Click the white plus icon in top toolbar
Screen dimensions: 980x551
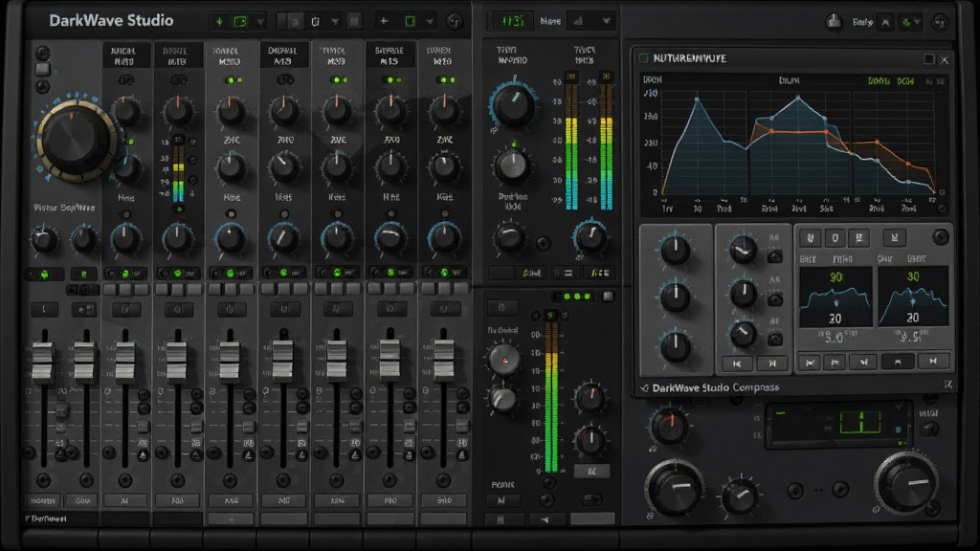point(384,21)
